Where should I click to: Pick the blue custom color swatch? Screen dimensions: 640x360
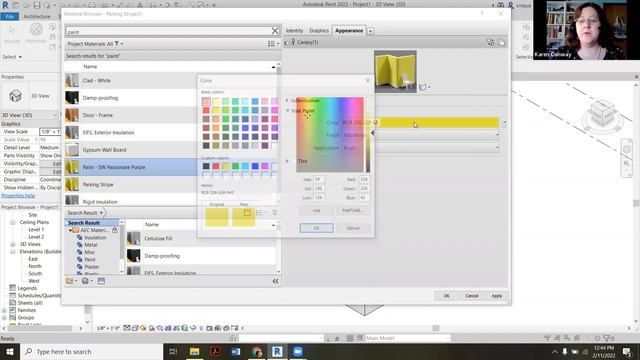pos(255,166)
